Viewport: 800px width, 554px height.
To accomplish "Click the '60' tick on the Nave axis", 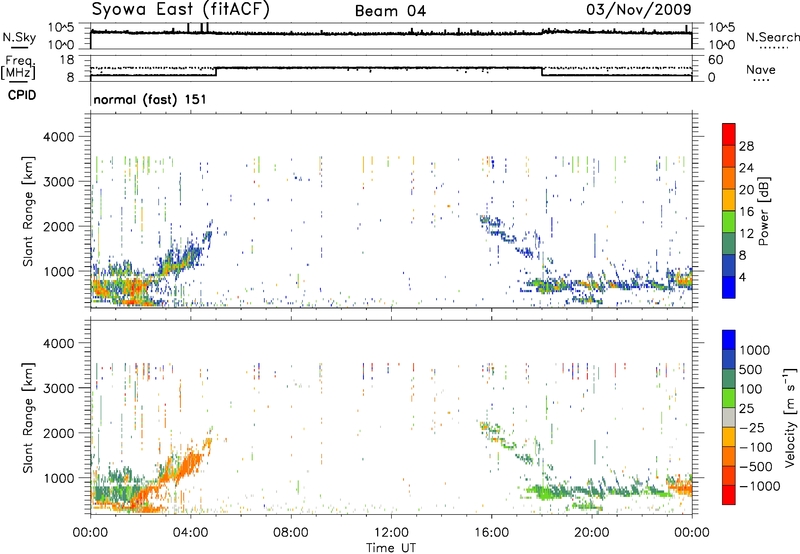I will (x=715, y=60).
